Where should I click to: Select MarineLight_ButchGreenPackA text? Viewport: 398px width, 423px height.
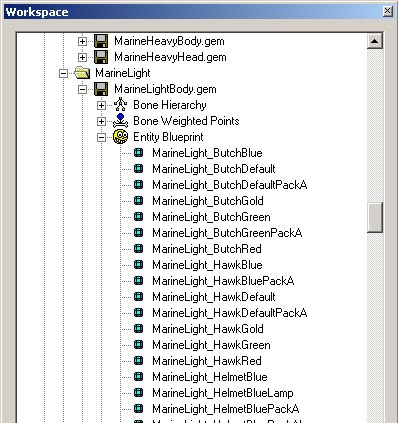tap(227, 233)
